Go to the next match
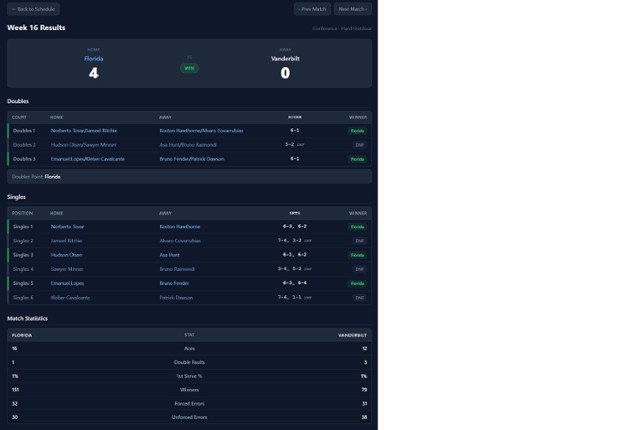The image size is (639, 430). (x=352, y=9)
